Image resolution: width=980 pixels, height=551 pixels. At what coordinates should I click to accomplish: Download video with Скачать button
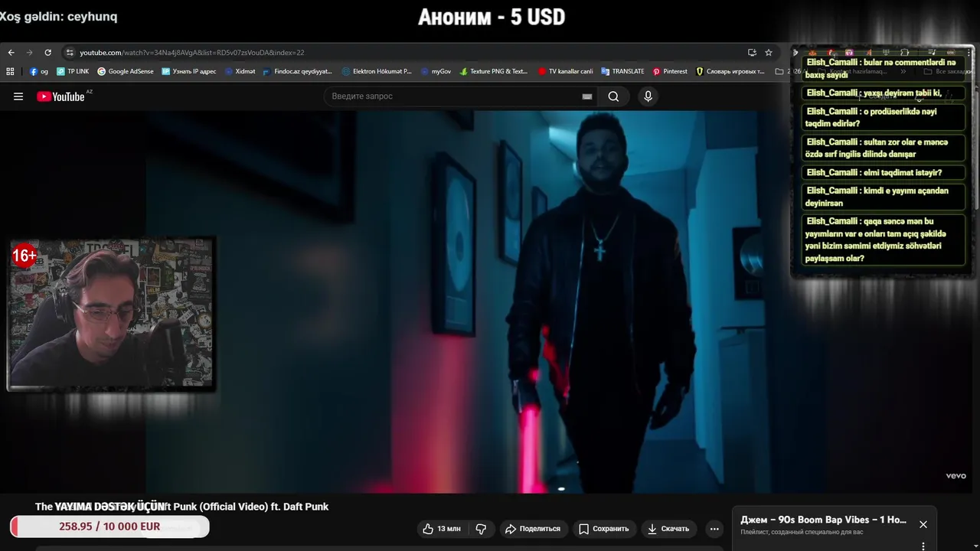[x=668, y=529]
